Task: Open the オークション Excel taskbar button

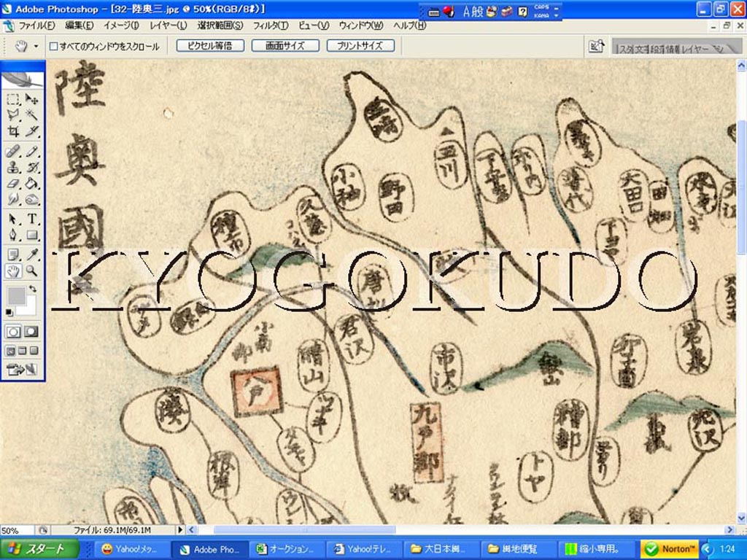Action: (x=286, y=549)
